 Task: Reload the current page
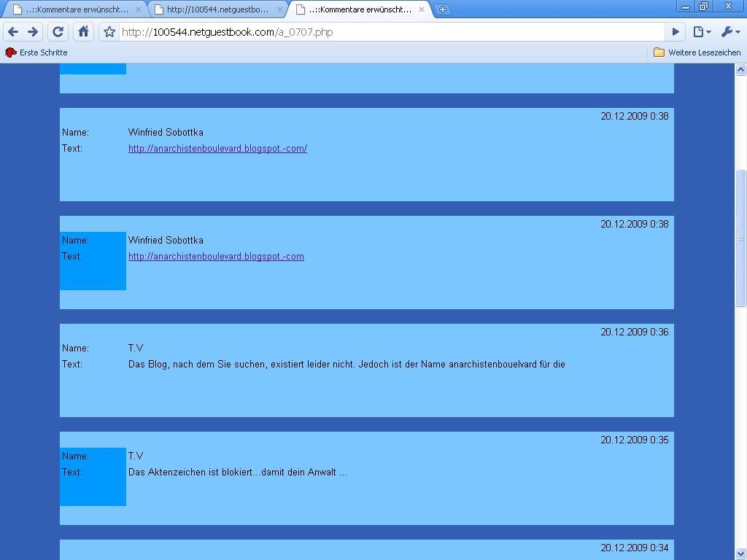click(58, 31)
